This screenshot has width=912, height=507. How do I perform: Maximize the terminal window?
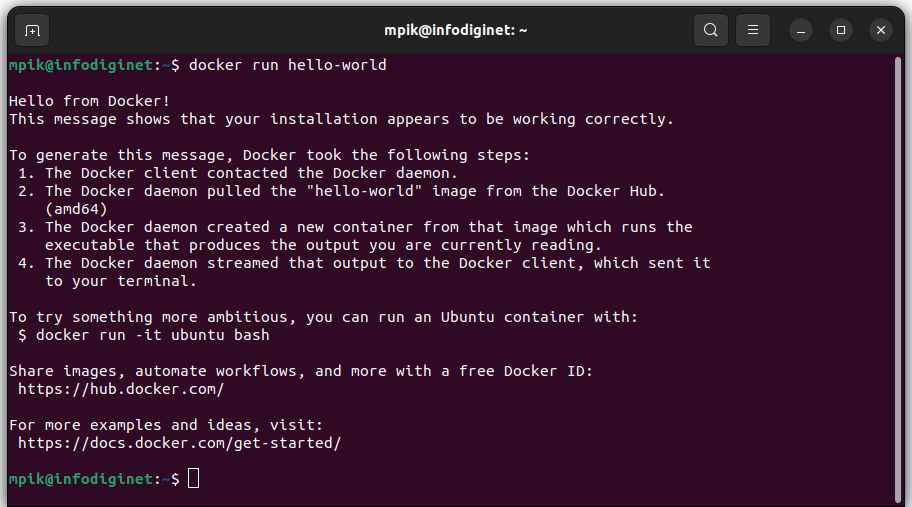point(840,30)
